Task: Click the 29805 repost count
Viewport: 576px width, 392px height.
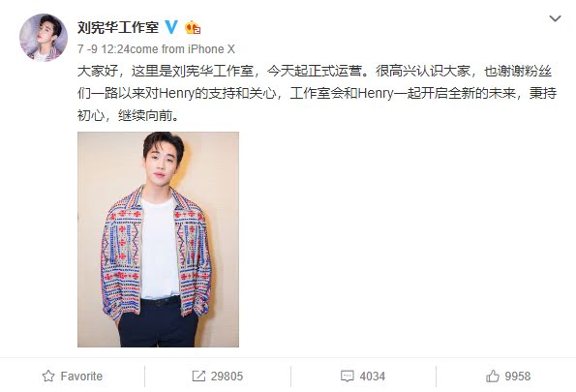Action: pyautogui.click(x=227, y=377)
